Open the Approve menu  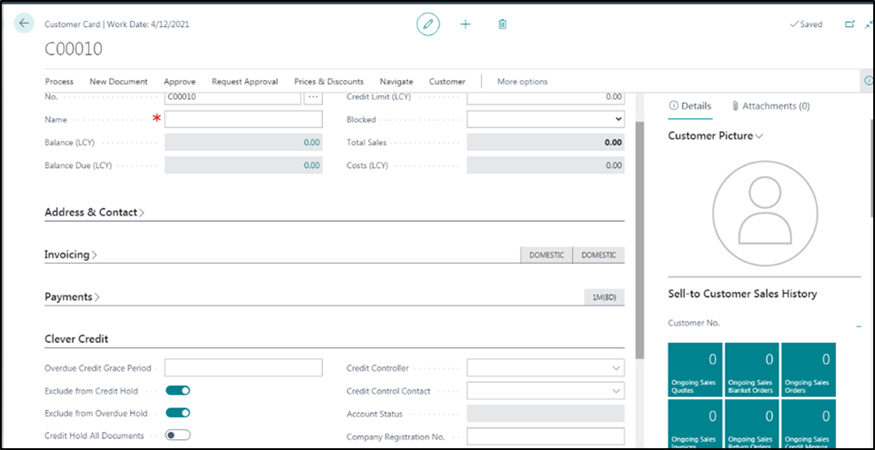pos(180,82)
